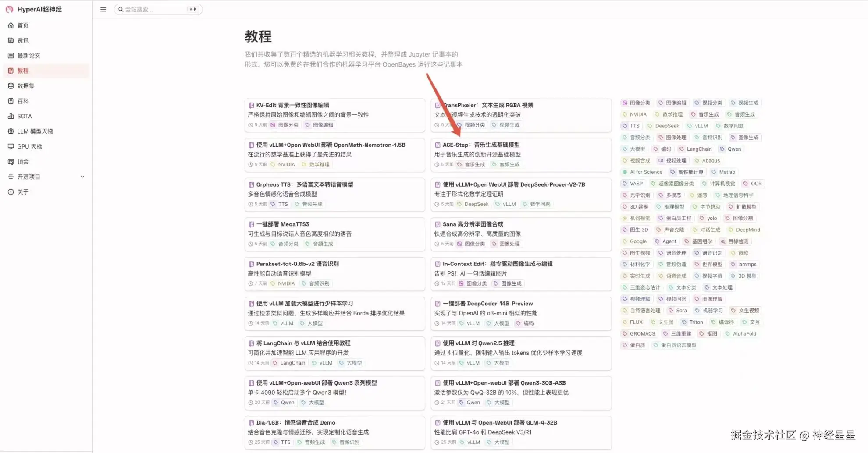This screenshot has height=453, width=868.
Task: Open Dia-1.6B 情感语音合成 Demo tutorial
Action: [334, 432]
